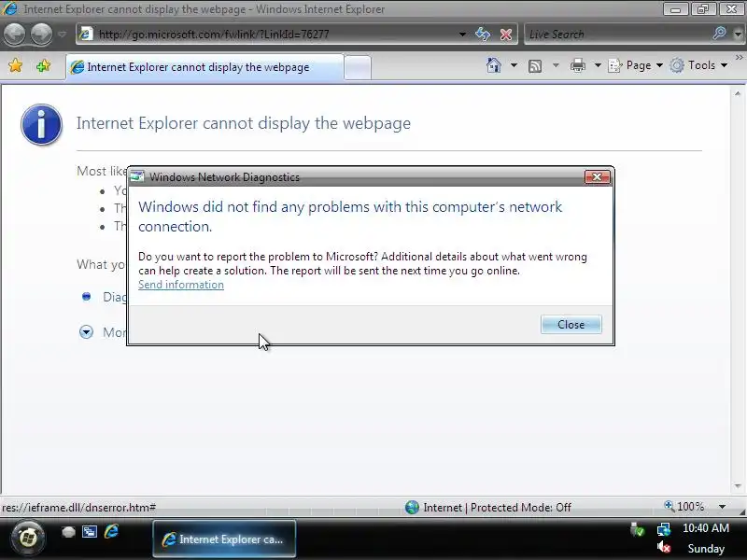Viewport: 747px width, 560px height.
Task: Open the search provider options dropdown
Action: pyautogui.click(x=738, y=35)
